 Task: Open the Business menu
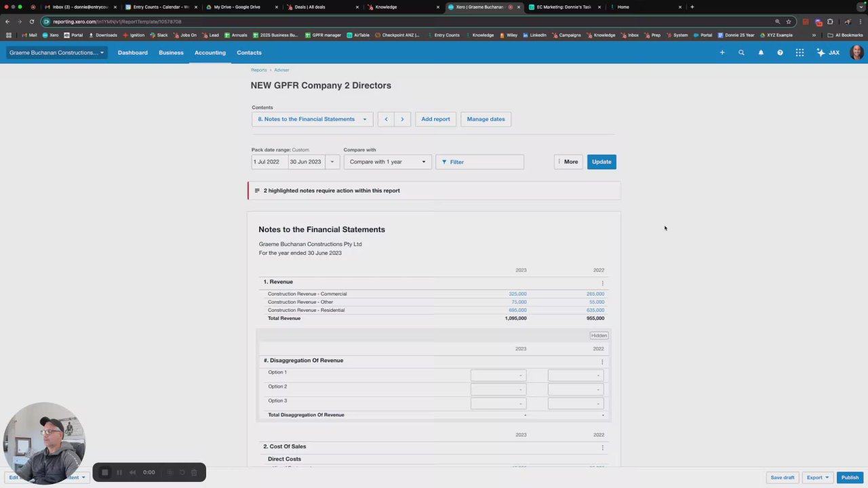click(x=171, y=52)
